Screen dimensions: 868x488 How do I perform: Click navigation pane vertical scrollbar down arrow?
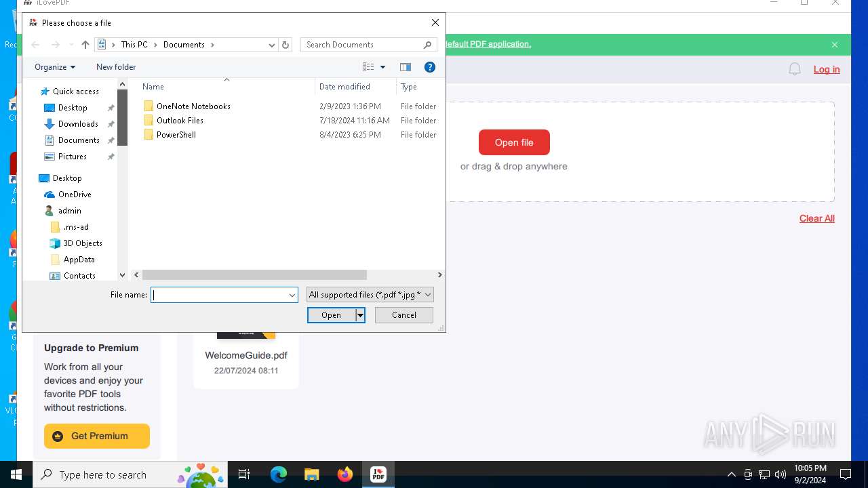[x=123, y=275]
